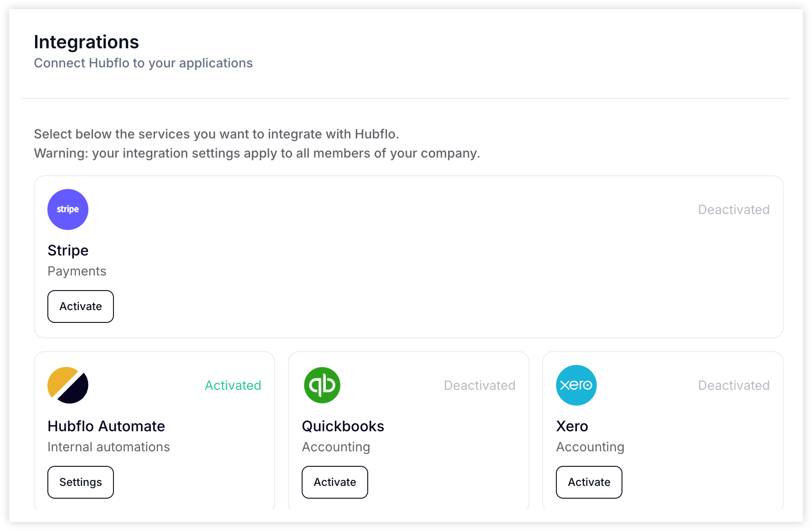This screenshot has width=812, height=531.
Task: Click the green Quickbooks logo icon
Action: (322, 385)
